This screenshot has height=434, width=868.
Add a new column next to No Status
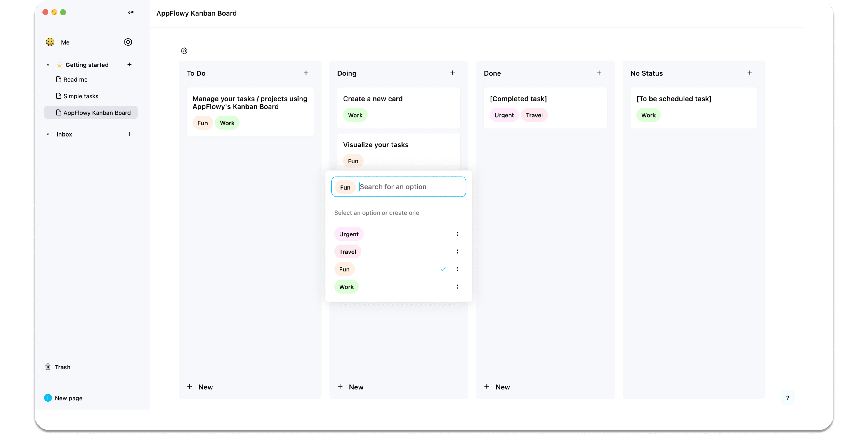(x=750, y=73)
